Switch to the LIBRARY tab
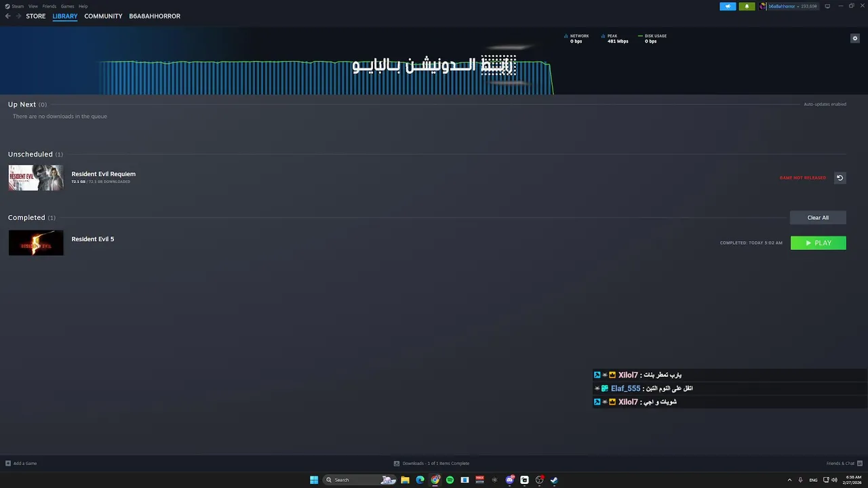Image resolution: width=868 pixels, height=488 pixels. [65, 16]
